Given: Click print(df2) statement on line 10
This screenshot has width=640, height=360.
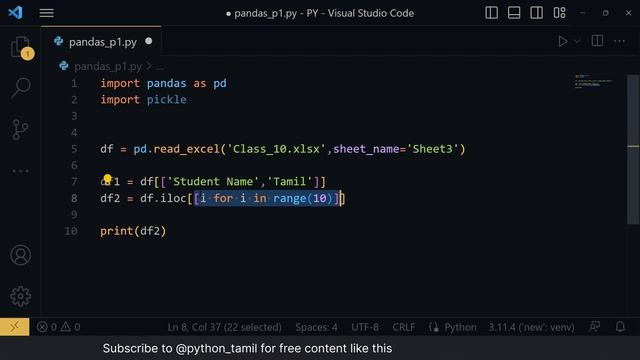Looking at the screenshot, I should pyautogui.click(x=133, y=231).
